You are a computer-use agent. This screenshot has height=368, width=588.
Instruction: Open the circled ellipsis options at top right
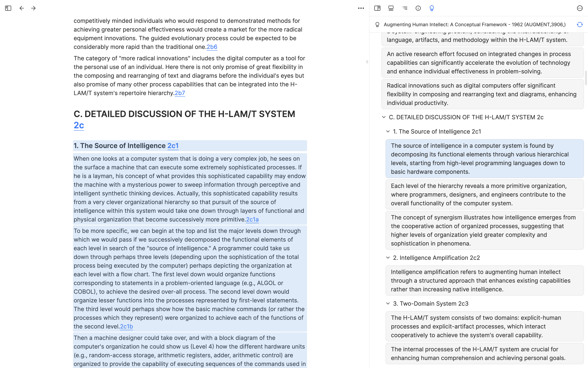pos(580,8)
